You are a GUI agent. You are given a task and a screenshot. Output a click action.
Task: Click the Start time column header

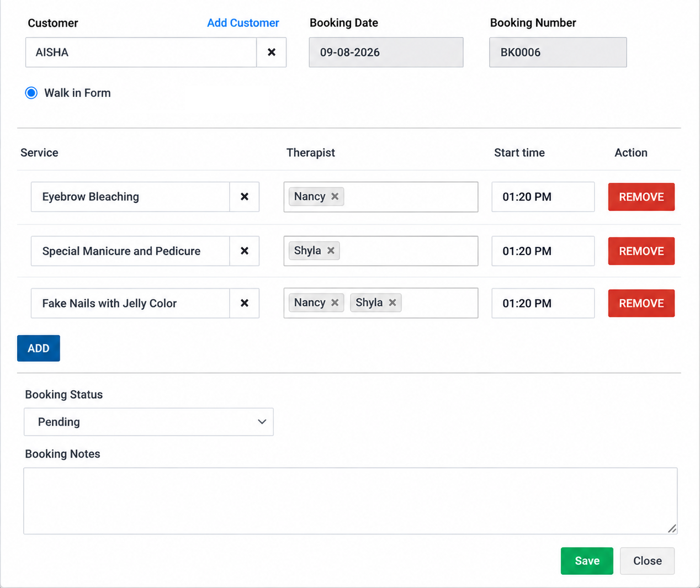click(519, 152)
